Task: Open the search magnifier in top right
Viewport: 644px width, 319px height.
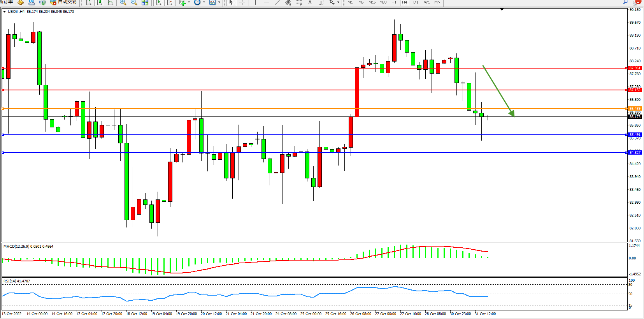Action: click(x=626, y=2)
